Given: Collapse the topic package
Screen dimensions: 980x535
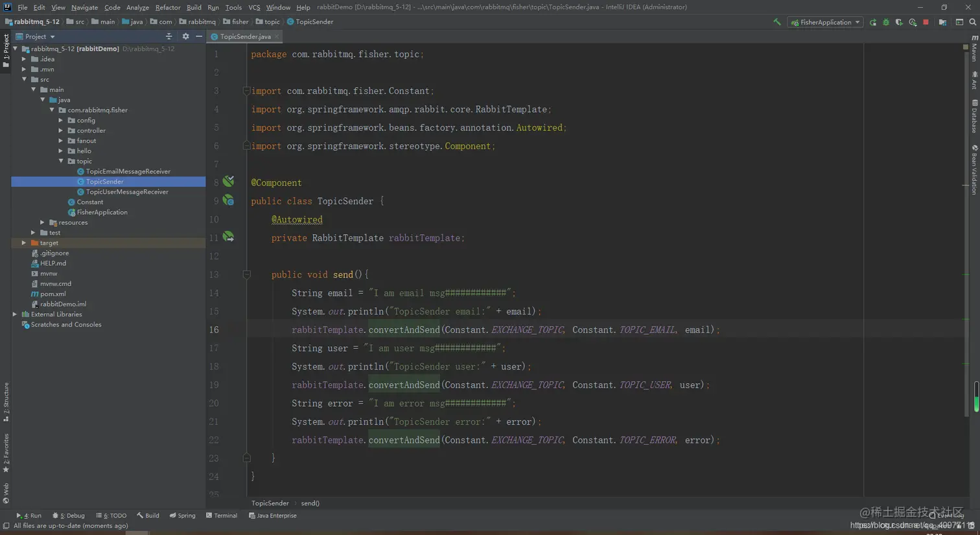Looking at the screenshot, I should (61, 161).
